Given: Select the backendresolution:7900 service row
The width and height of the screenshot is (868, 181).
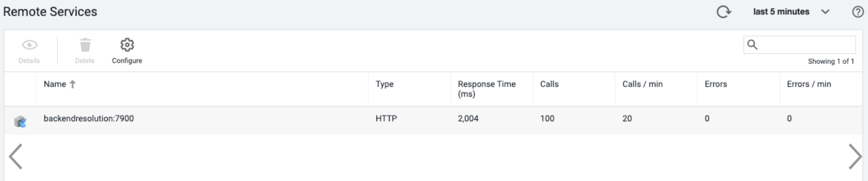Looking at the screenshot, I should pyautogui.click(x=433, y=120).
